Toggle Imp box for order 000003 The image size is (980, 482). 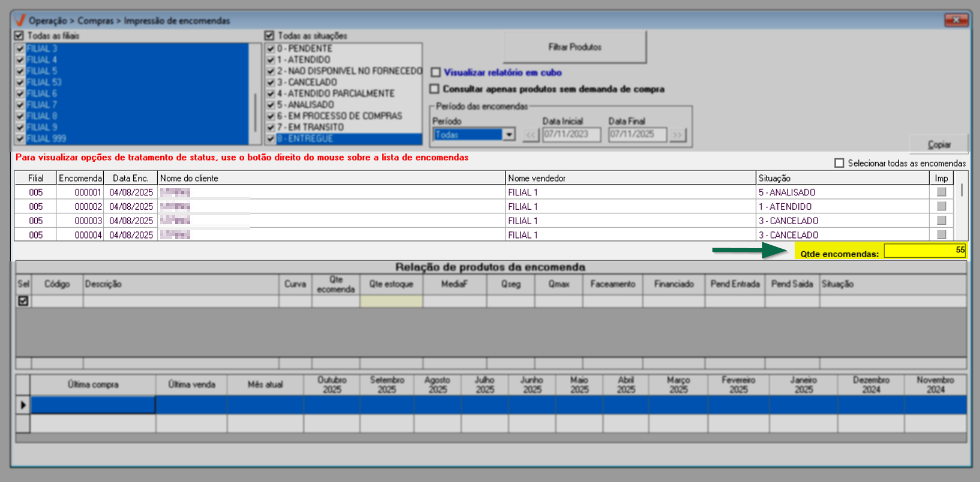point(941,221)
